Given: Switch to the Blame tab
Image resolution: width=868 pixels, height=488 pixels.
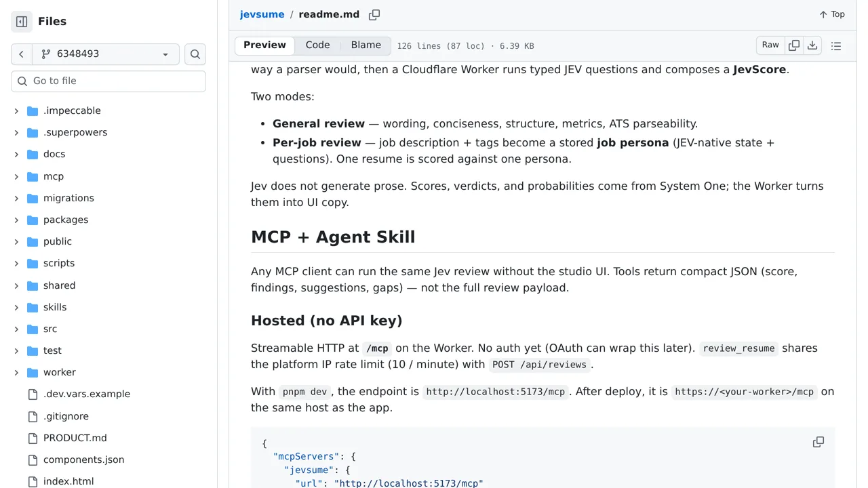Looking at the screenshot, I should [366, 45].
